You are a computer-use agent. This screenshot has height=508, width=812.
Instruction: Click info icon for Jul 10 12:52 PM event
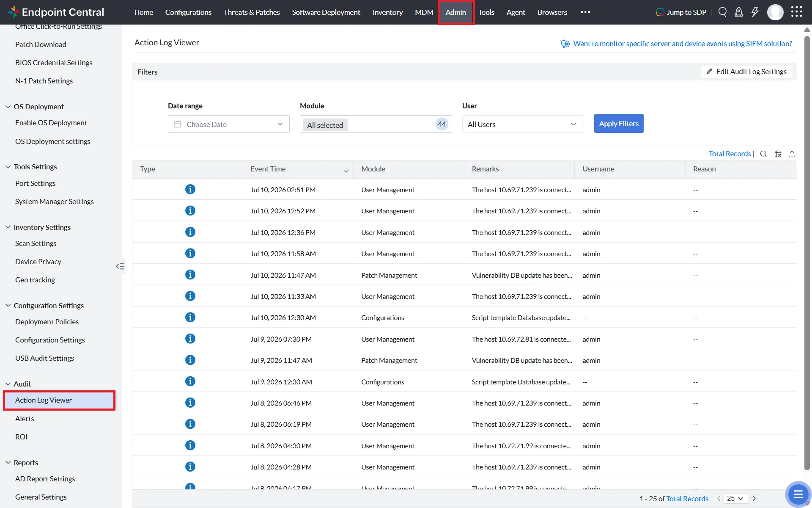190,210
